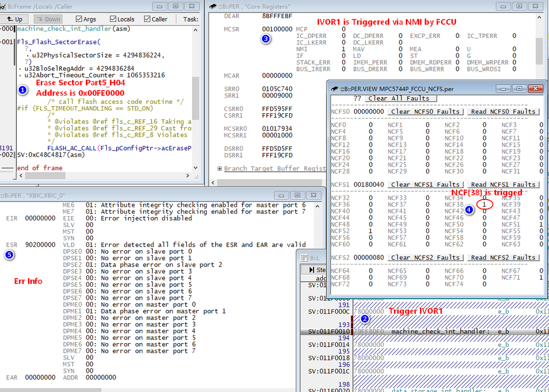549x392 pixels.
Task: Click the Core Registers window chip icon
Action: (212, 6)
